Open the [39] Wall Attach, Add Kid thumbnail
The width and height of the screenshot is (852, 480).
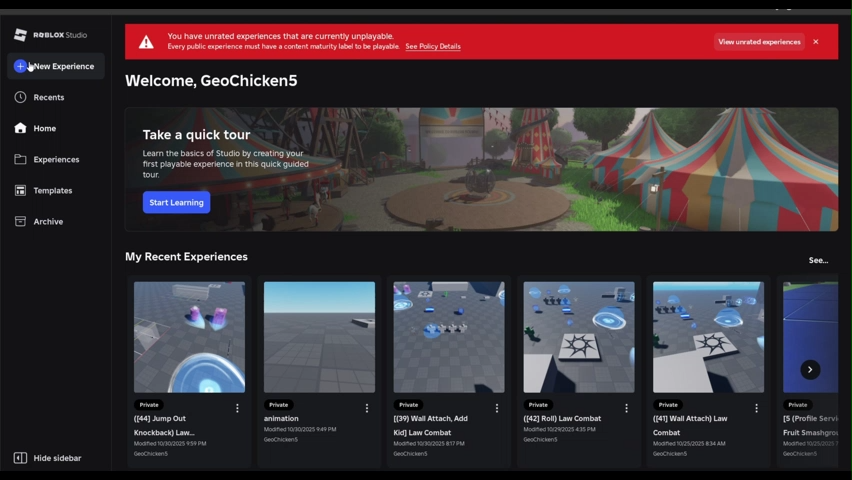click(449, 337)
